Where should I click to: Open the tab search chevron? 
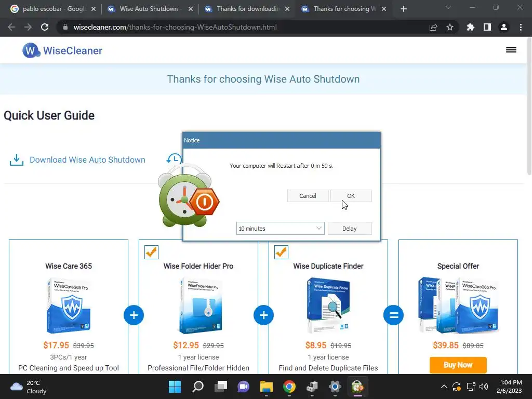pos(448,7)
